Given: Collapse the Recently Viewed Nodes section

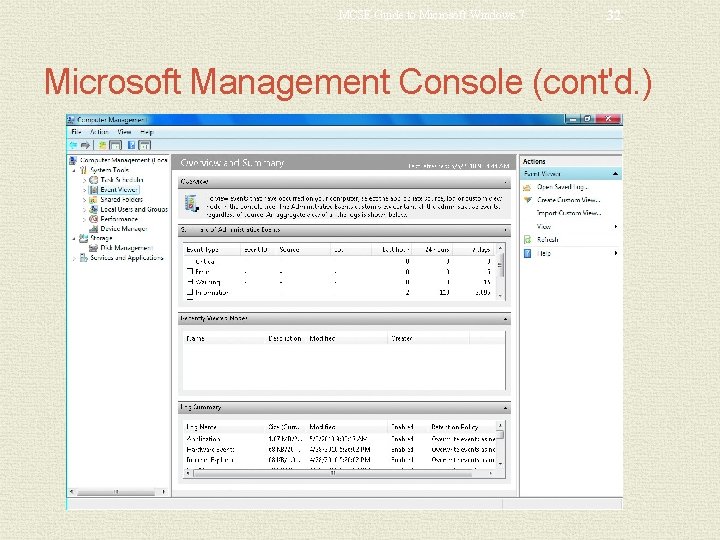Looking at the screenshot, I should pyautogui.click(x=506, y=319).
